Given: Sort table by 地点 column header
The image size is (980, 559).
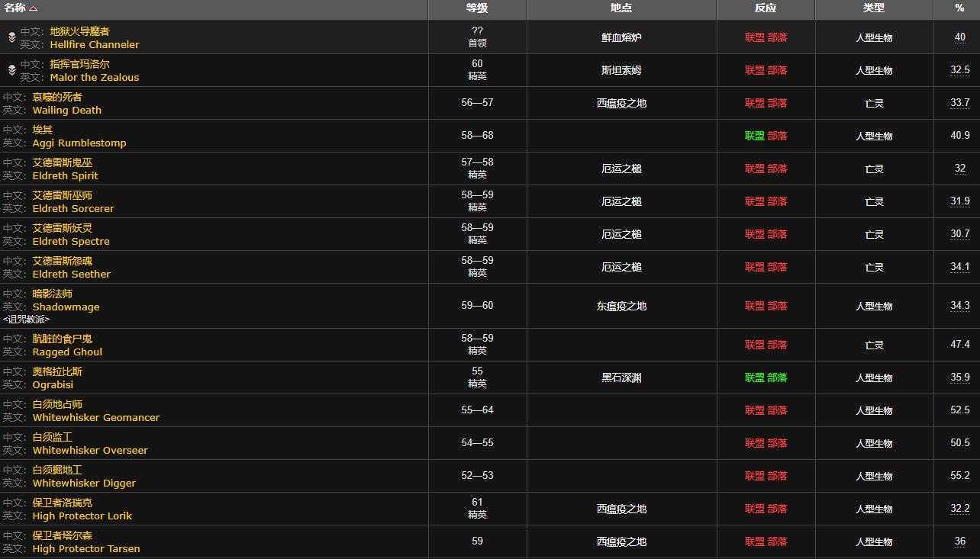Looking at the screenshot, I should click(621, 9).
